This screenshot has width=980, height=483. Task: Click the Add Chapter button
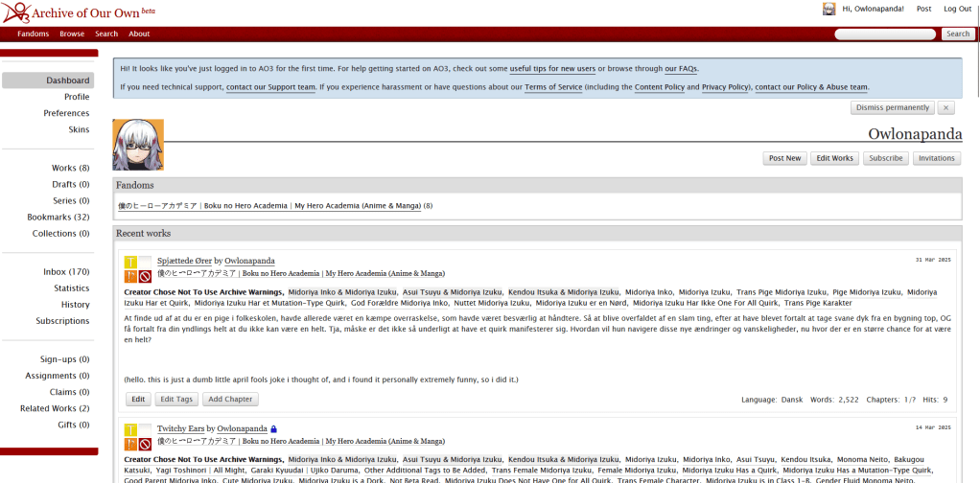pyautogui.click(x=230, y=400)
